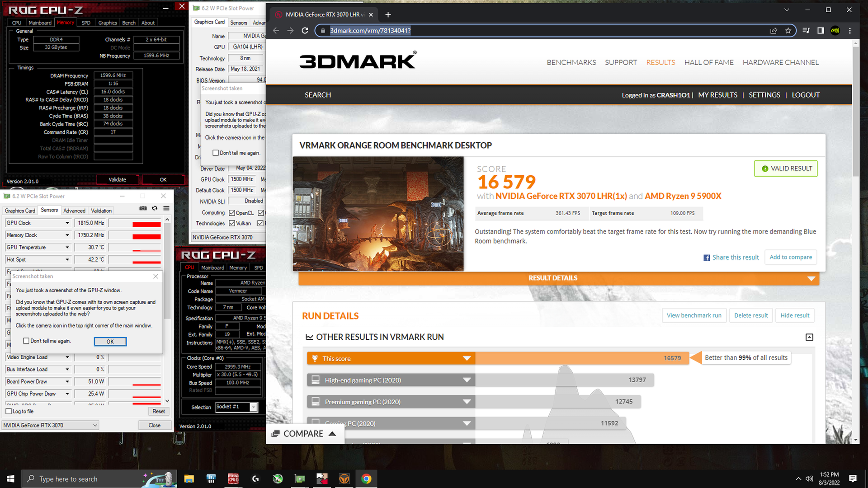
Task: Click the GPU-Z camera screenshot icon
Action: [143, 208]
